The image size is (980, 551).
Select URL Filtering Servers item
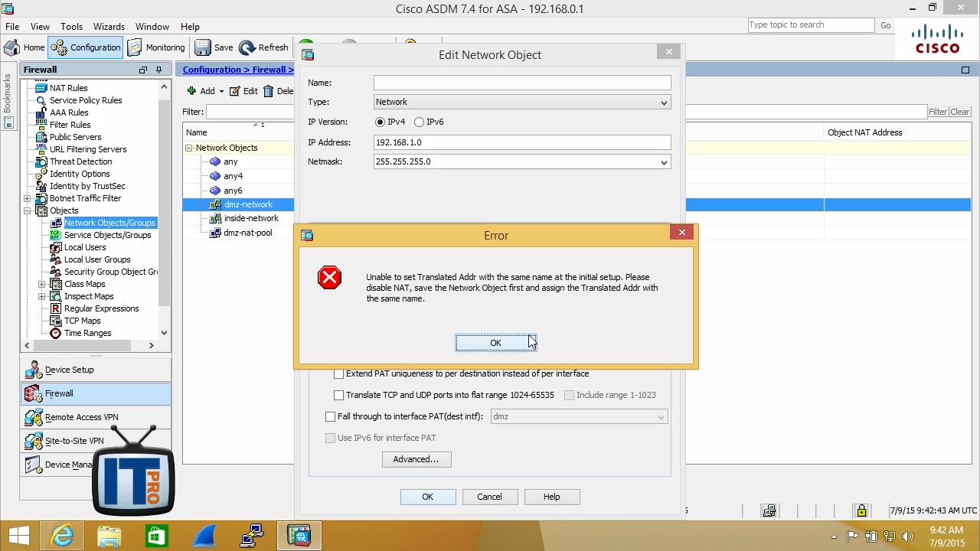click(88, 149)
